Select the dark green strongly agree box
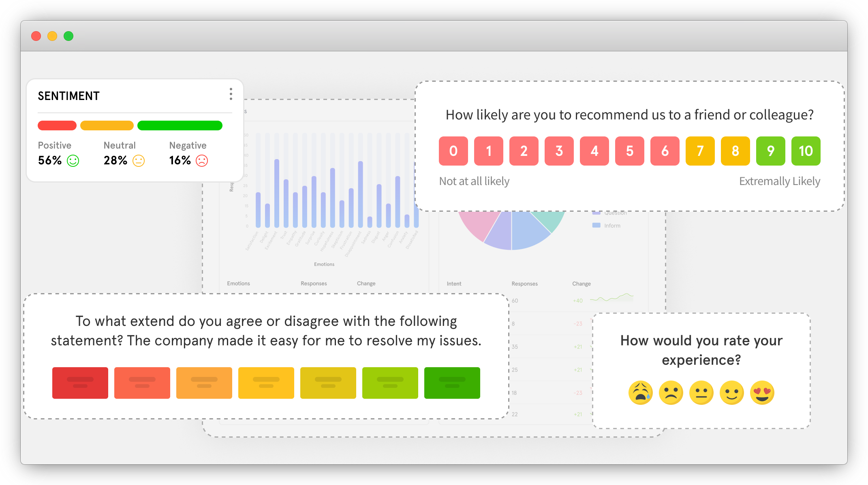 tap(452, 383)
